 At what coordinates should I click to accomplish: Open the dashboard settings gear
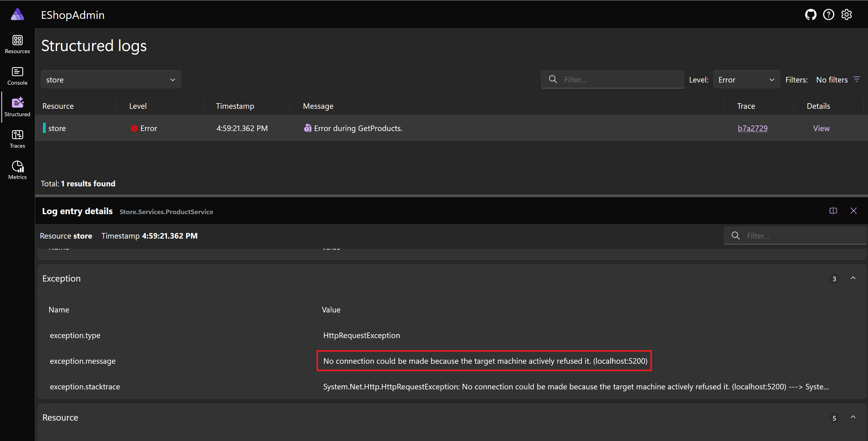coord(847,15)
